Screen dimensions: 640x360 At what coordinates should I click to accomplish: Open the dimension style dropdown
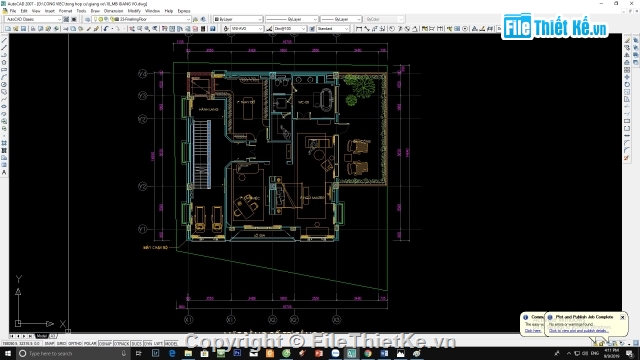[x=290, y=29]
